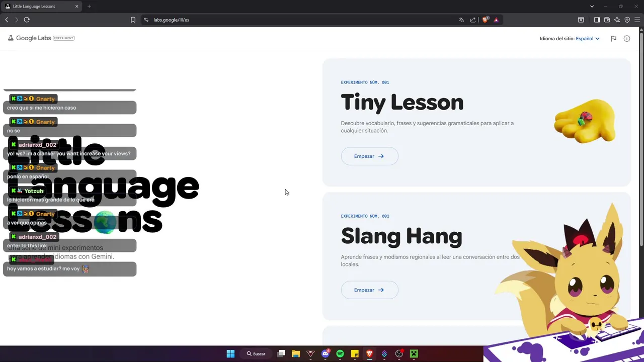Start the Slang Hang experiment
The height and width of the screenshot is (362, 644).
click(369, 290)
